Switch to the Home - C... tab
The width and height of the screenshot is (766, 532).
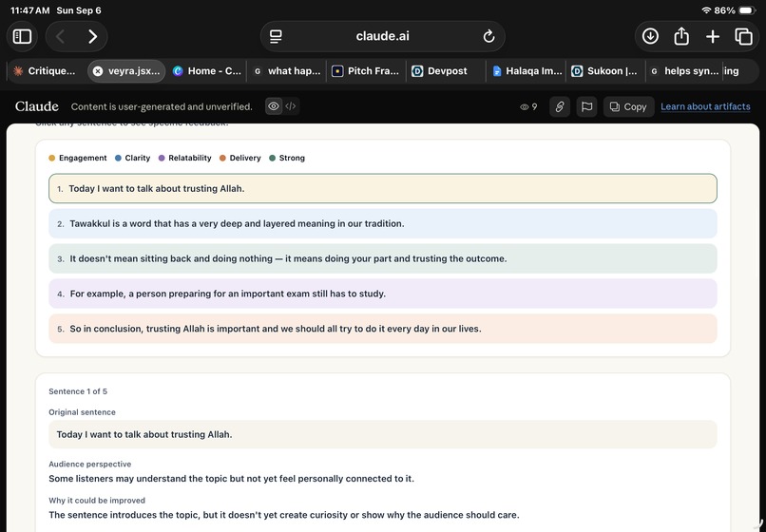click(207, 71)
